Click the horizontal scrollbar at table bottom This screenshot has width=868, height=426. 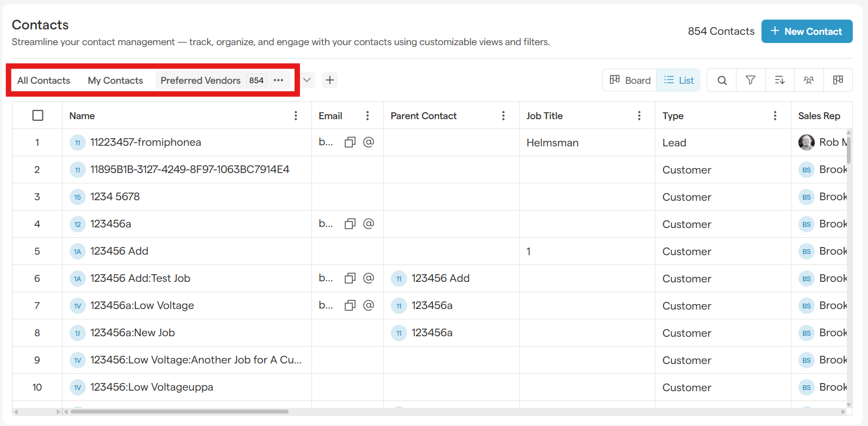pyautogui.click(x=179, y=412)
